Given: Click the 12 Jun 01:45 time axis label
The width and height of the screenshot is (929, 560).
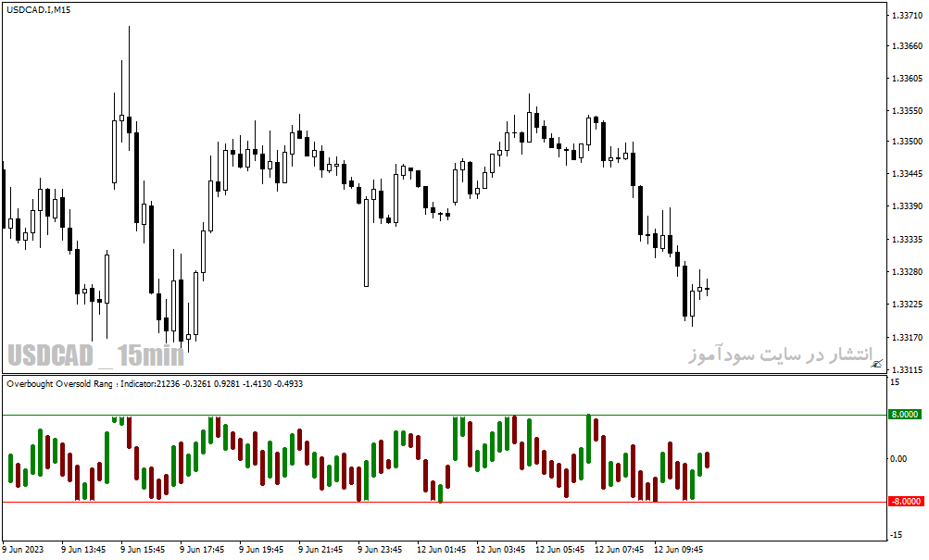Looking at the screenshot, I should click(x=442, y=549).
